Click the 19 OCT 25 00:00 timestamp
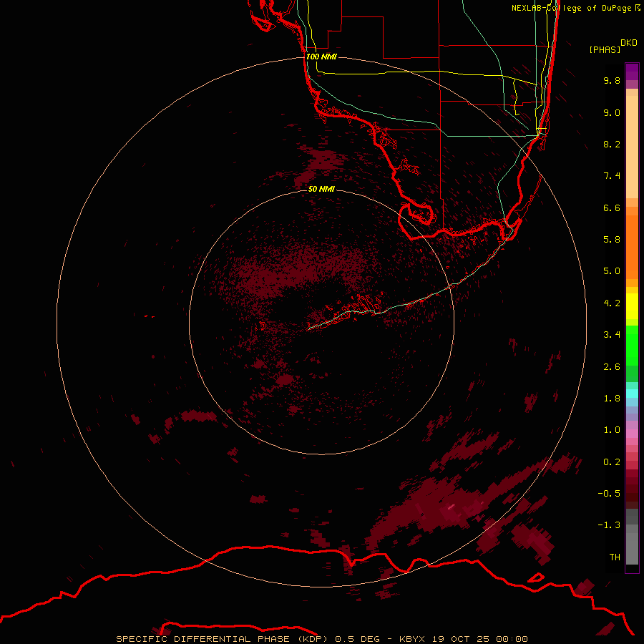Viewport: 644px width, 644px height. [479, 639]
